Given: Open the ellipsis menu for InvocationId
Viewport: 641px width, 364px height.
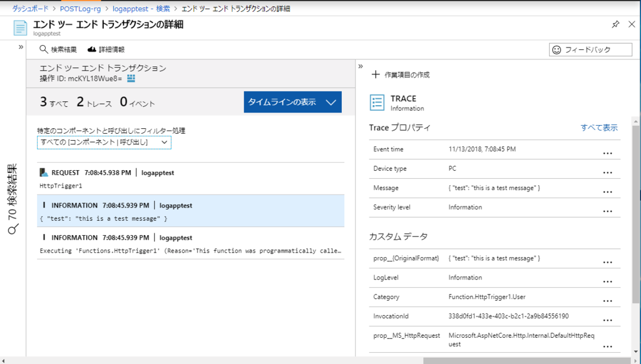Looking at the screenshot, I should pyautogui.click(x=607, y=320).
